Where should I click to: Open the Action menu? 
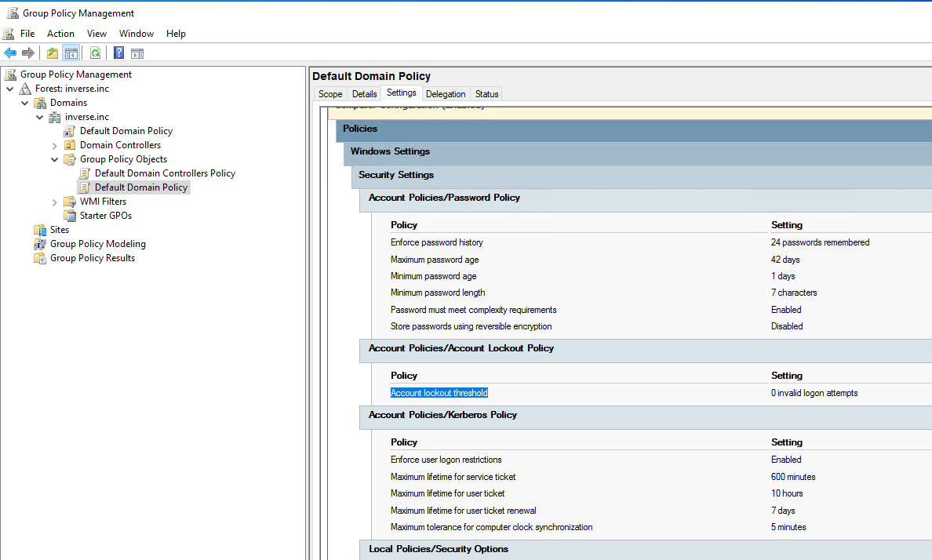click(60, 33)
